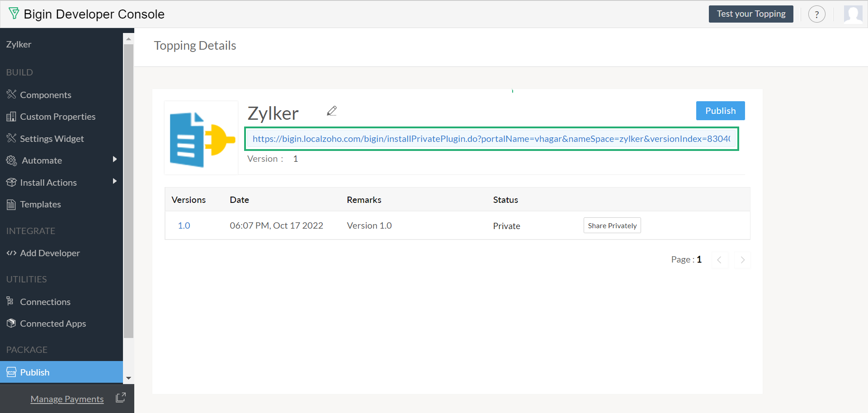Open the Manage Payments link
Image resolution: width=868 pixels, height=413 pixels.
67,399
